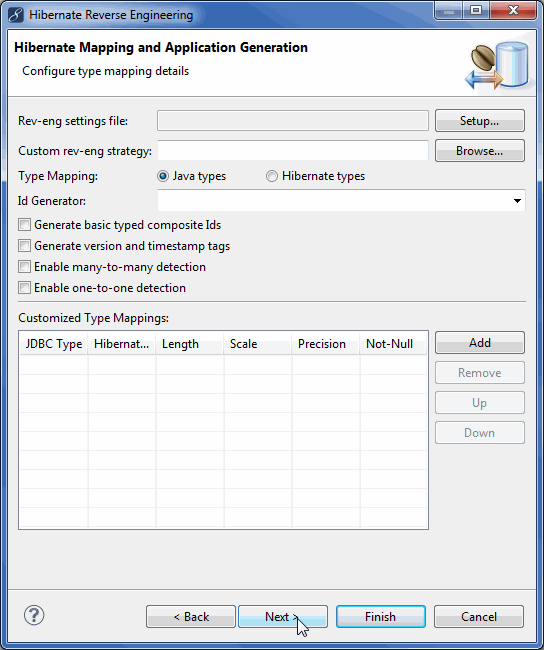Click the Setup... button
Viewport: 544px width, 650px height.
[480, 121]
